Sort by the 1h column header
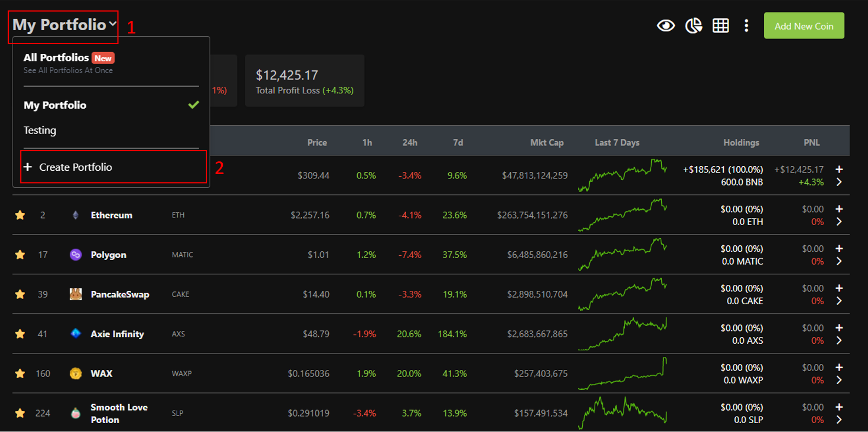 (367, 142)
